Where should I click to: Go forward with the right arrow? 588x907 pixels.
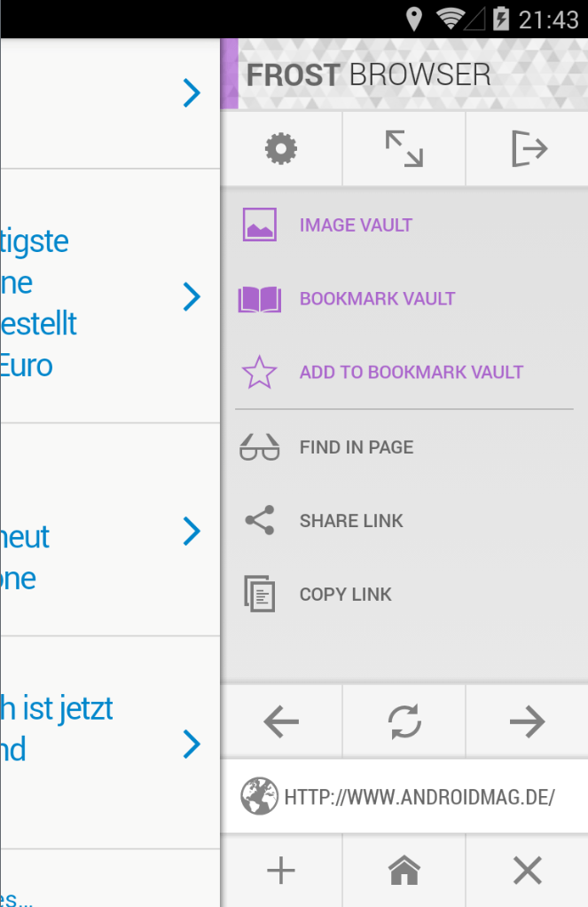click(x=527, y=722)
